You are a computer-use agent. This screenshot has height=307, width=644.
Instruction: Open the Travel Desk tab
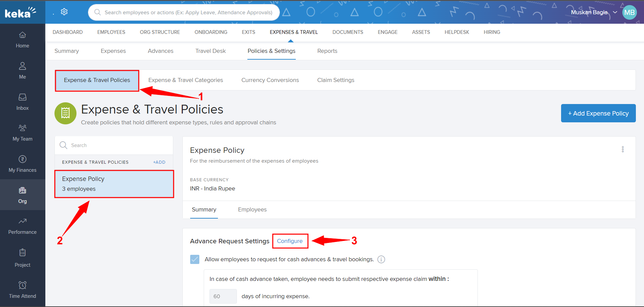coord(210,51)
